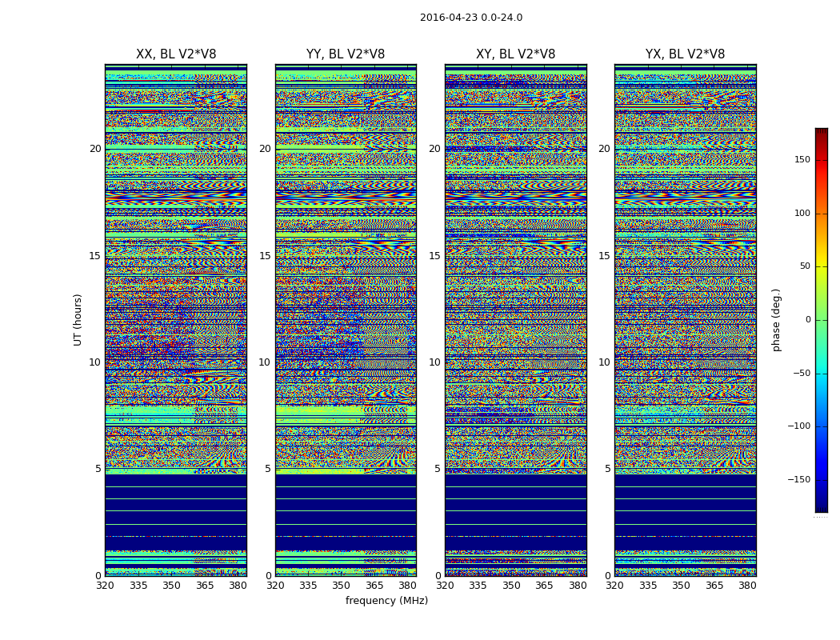840x640 pixels.
Task: Click the 5 hour tick of XY plot
Action: pyautogui.click(x=438, y=469)
